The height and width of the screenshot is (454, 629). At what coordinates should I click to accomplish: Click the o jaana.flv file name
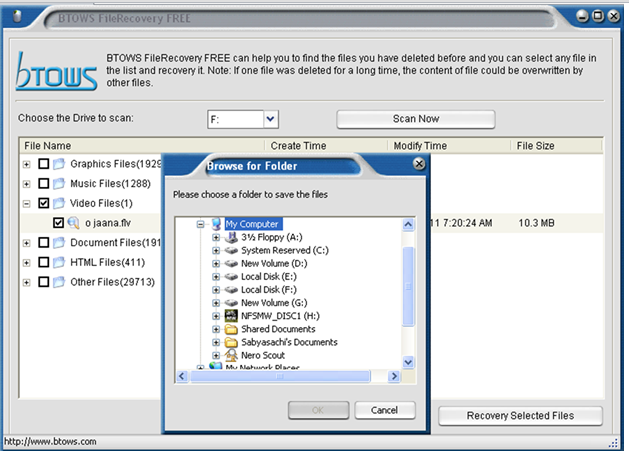[108, 223]
